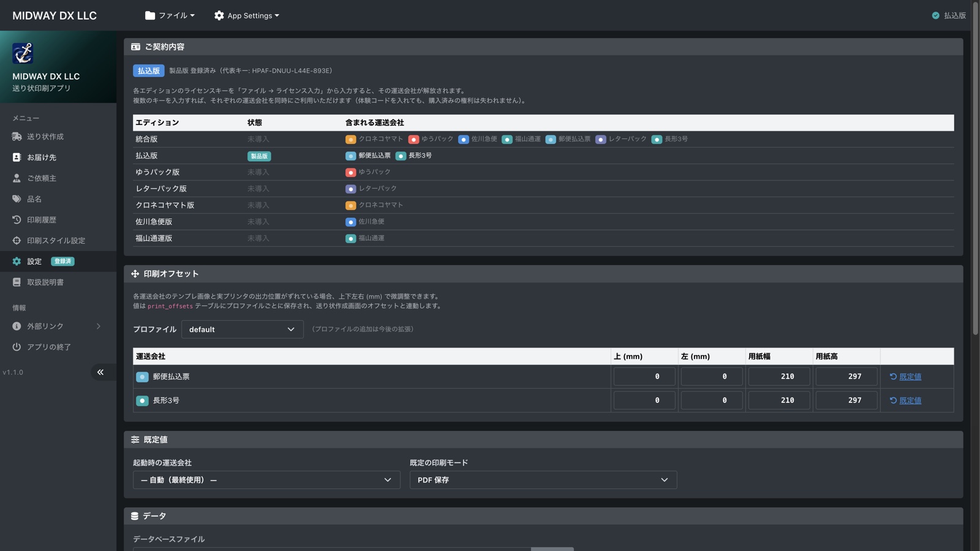Click the ID card icon beside ご契約内容
980x551 pixels.
(x=135, y=47)
